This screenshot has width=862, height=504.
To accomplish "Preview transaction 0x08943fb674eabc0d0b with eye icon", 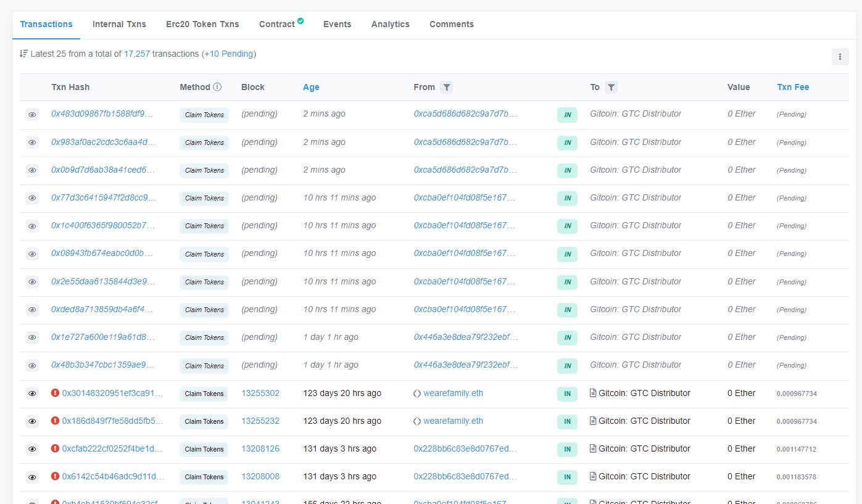I will pos(32,254).
